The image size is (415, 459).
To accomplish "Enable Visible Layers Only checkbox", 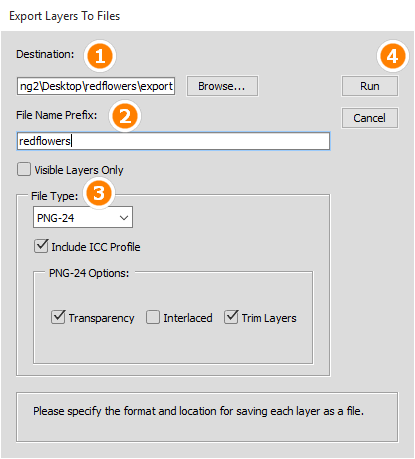I will pos(24,169).
